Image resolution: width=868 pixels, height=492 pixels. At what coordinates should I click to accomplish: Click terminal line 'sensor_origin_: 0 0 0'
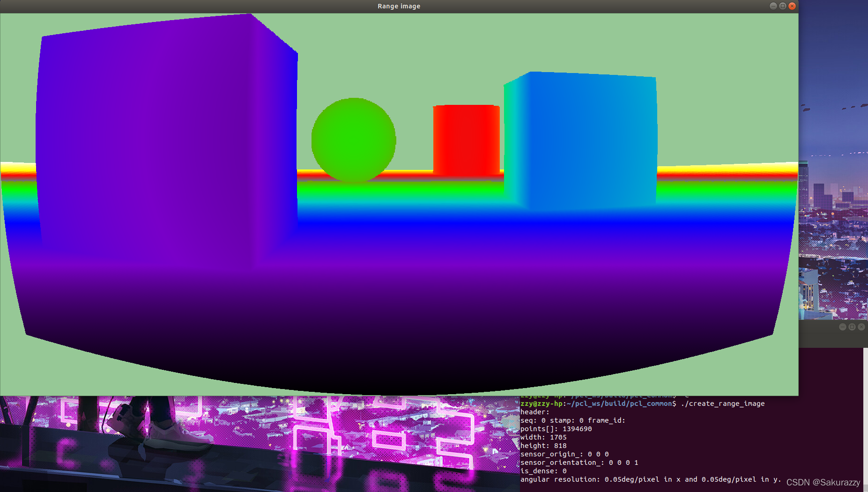pos(564,454)
